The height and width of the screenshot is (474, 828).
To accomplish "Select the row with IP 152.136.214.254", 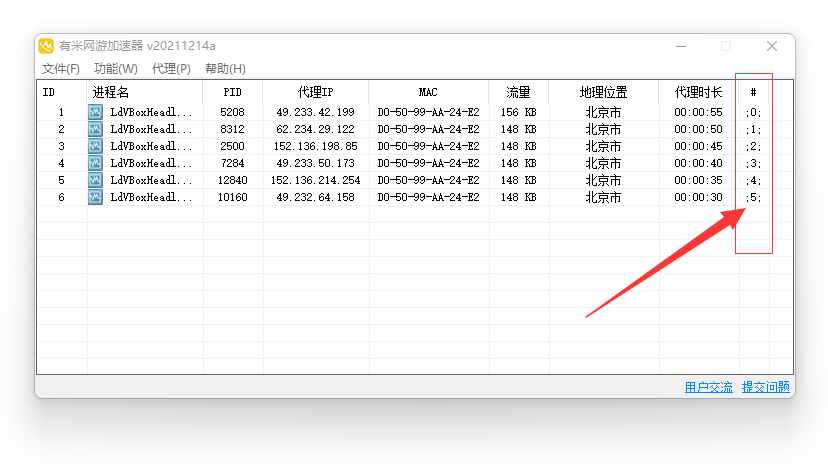I will (x=415, y=180).
